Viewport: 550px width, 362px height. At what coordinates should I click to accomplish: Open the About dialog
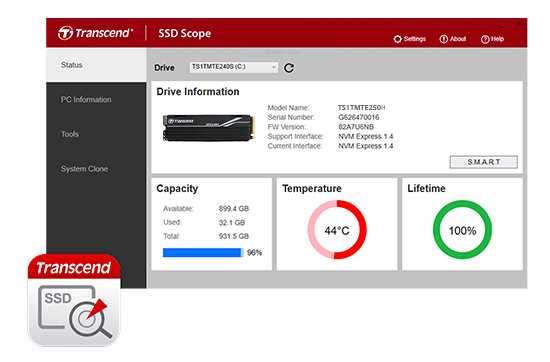click(453, 39)
